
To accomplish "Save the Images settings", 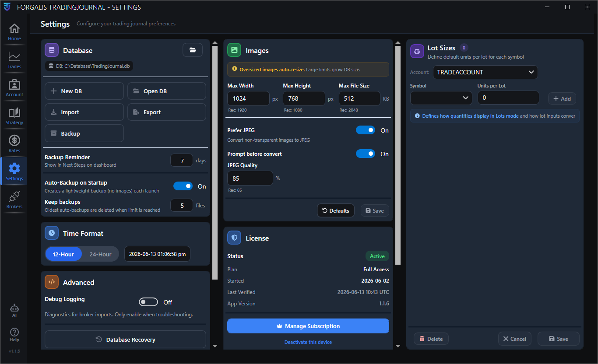I will point(375,210).
